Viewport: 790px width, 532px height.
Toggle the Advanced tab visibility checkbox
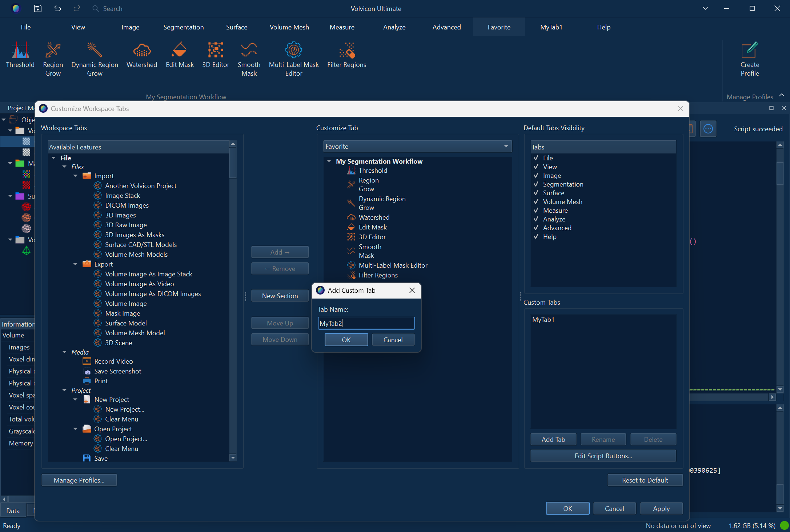(x=536, y=228)
